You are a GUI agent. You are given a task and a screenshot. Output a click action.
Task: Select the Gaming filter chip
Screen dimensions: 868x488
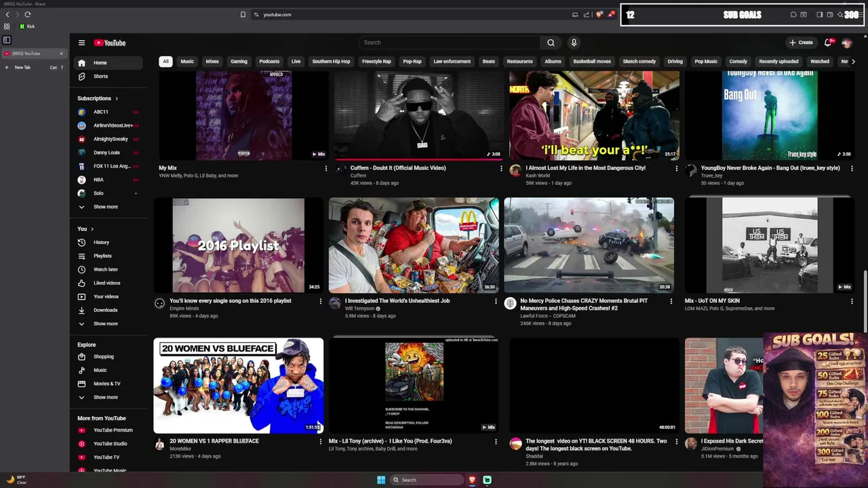[x=239, y=61]
